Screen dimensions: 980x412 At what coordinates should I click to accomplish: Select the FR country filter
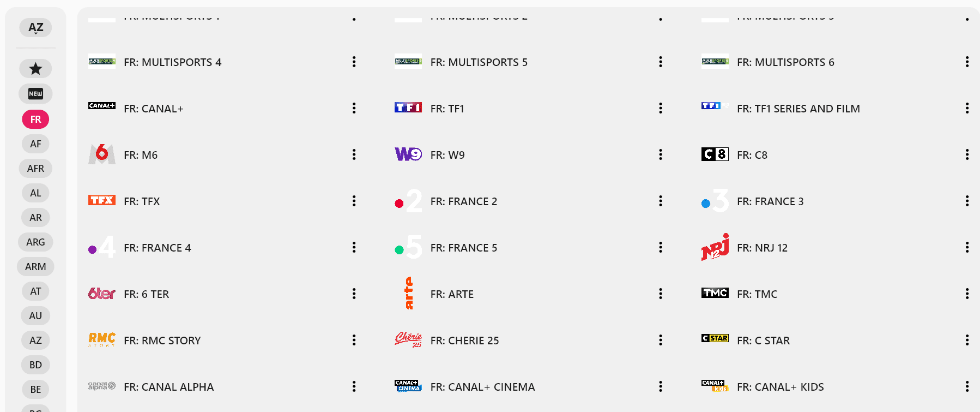(35, 120)
